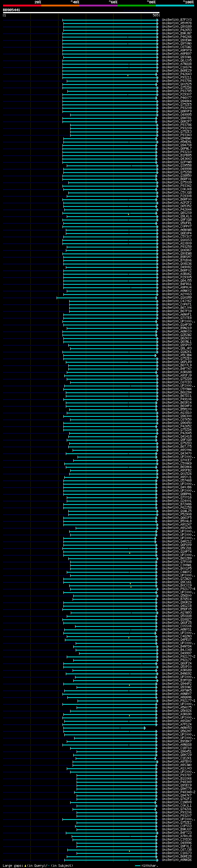Select the UniRef100_C0P6T1 entry

click(x=177, y=304)
